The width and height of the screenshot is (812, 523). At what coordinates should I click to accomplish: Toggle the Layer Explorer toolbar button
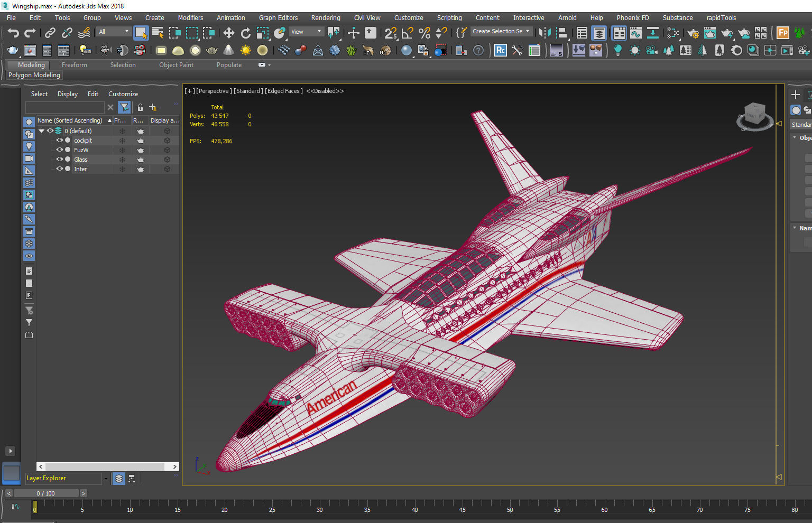(x=599, y=33)
